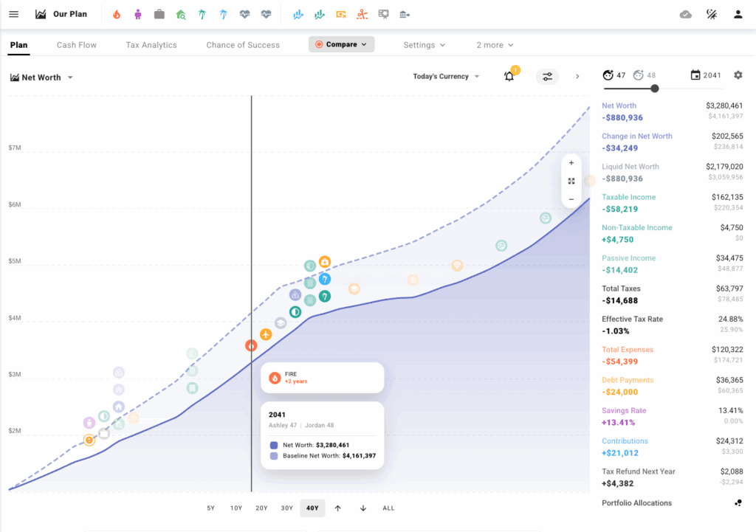Select the 40Y time range
756x532 pixels.
click(x=312, y=508)
